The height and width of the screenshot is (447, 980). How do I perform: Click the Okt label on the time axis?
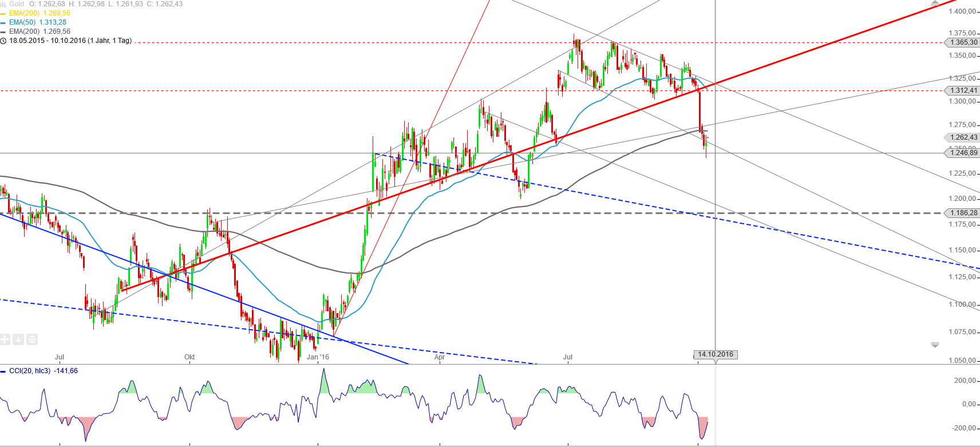point(189,357)
